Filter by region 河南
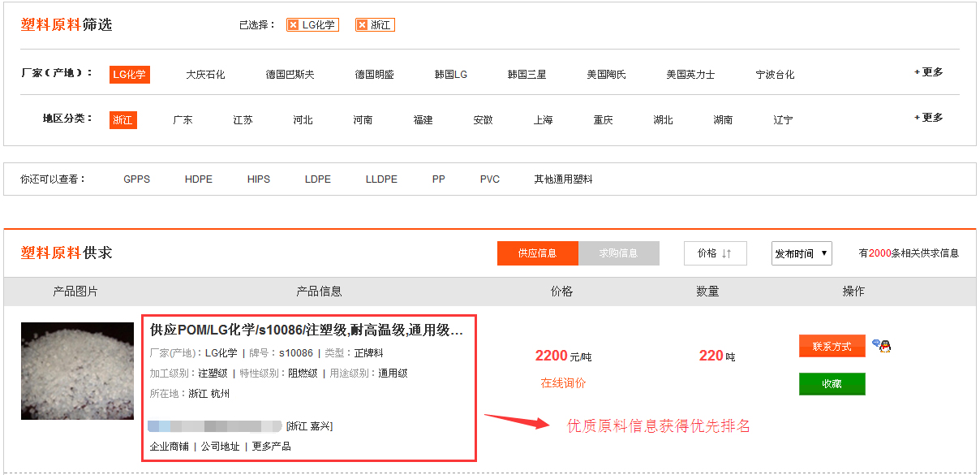Image resolution: width=980 pixels, height=475 pixels. 363,120
